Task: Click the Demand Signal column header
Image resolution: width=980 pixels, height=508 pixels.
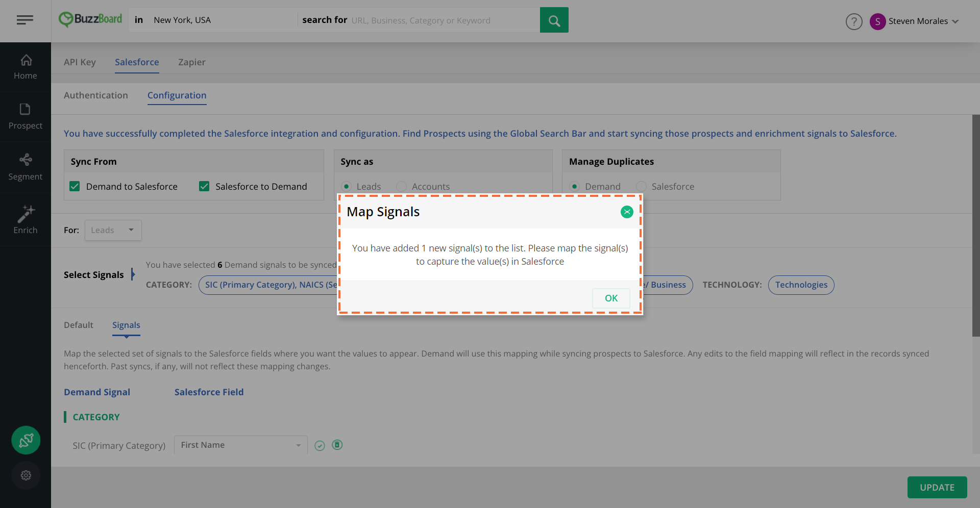Action: pyautogui.click(x=97, y=392)
